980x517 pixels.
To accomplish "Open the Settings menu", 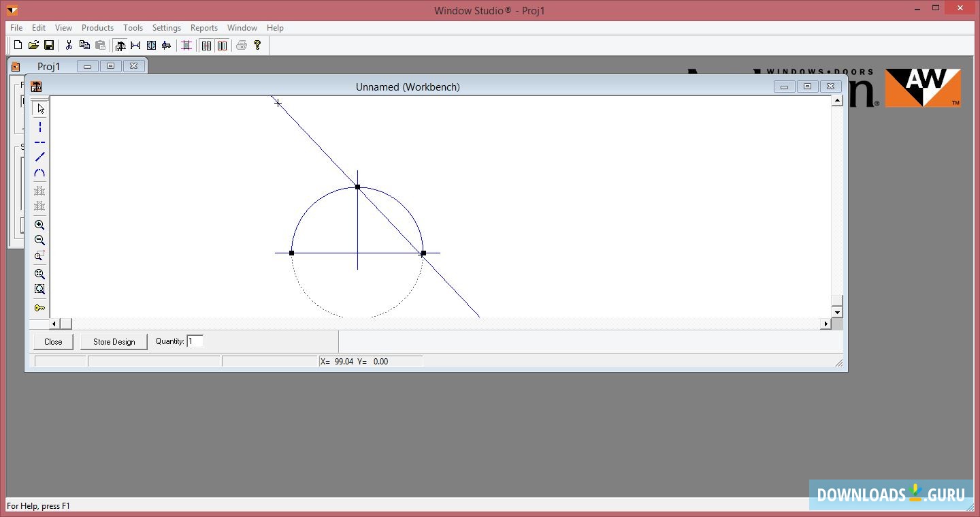I will click(x=166, y=28).
